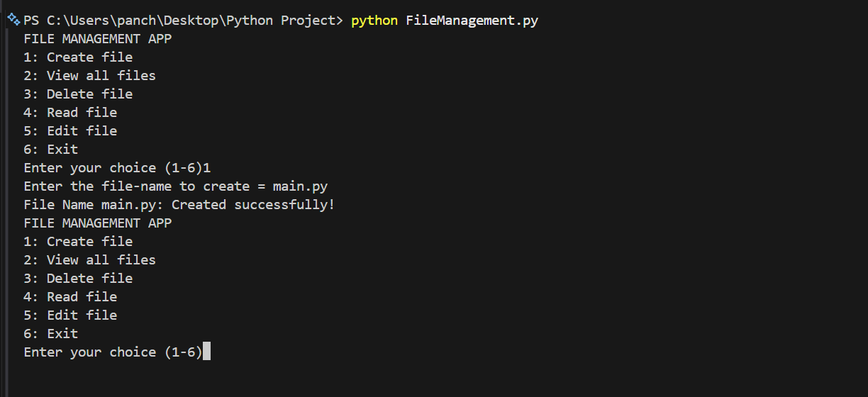Click the first FILE MANAGEMENT APP heading
868x397 pixels.
[98, 39]
